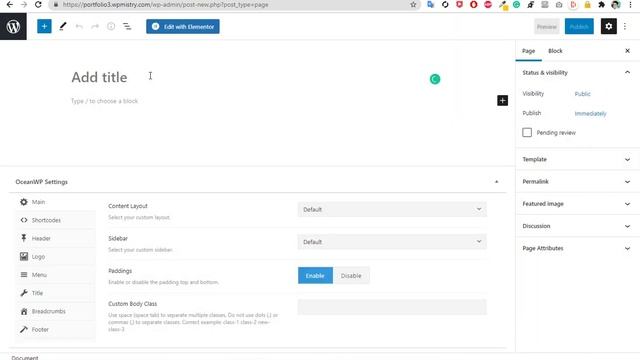Open Menu tab in OceanWP Settings

[x=56, y=275]
